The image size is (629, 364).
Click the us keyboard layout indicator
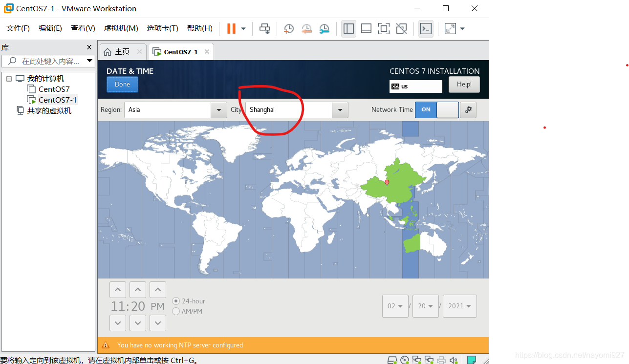coord(416,86)
